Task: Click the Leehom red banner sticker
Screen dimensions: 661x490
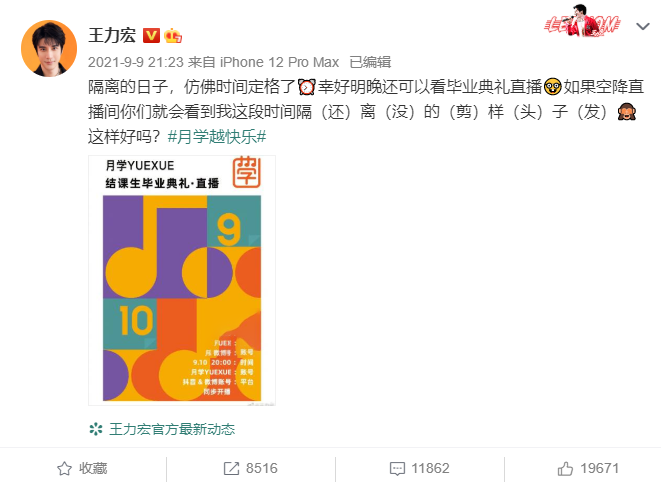Action: pyautogui.click(x=582, y=21)
